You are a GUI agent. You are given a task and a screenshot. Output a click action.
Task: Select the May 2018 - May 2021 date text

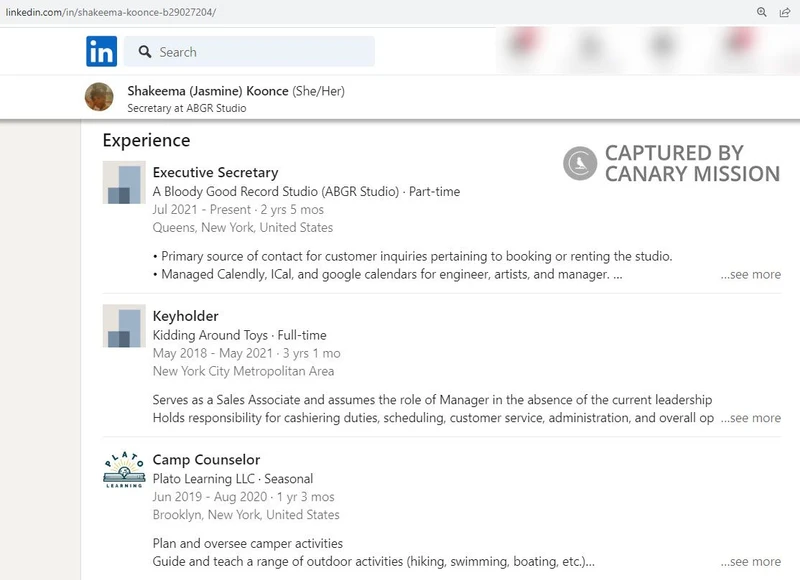click(246, 354)
